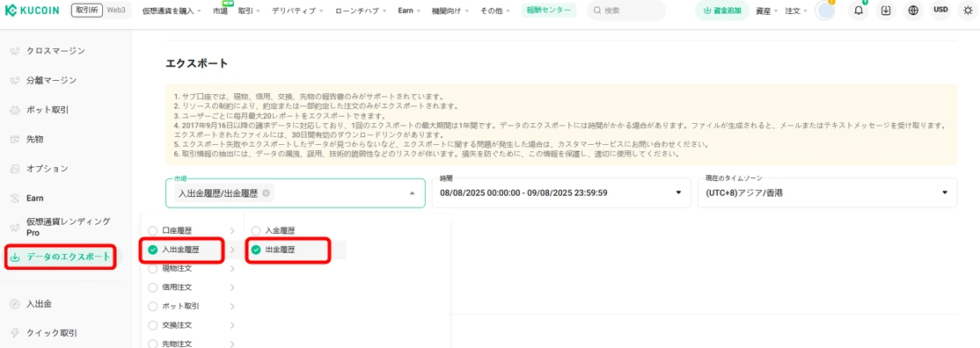Image resolution: width=980 pixels, height=348 pixels.
Task: Expand the 交換注文 submenu chevron
Action: (x=232, y=325)
